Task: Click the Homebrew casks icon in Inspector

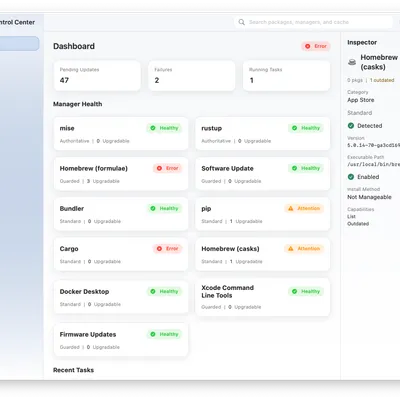Action: [352, 62]
